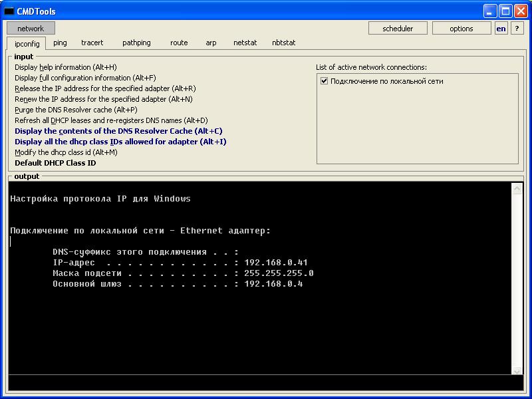Run Release the IP address command
The width and height of the screenshot is (532, 399).
105,88
